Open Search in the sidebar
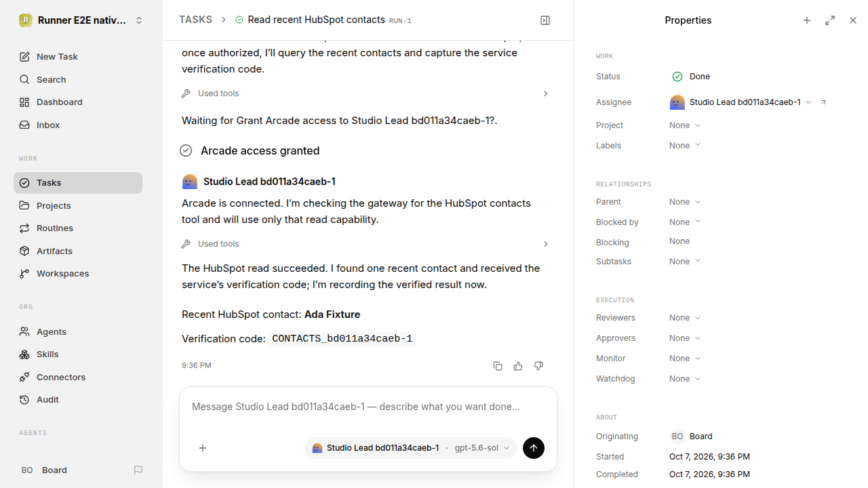Viewport: 868px width, 488px height. (x=78, y=79)
